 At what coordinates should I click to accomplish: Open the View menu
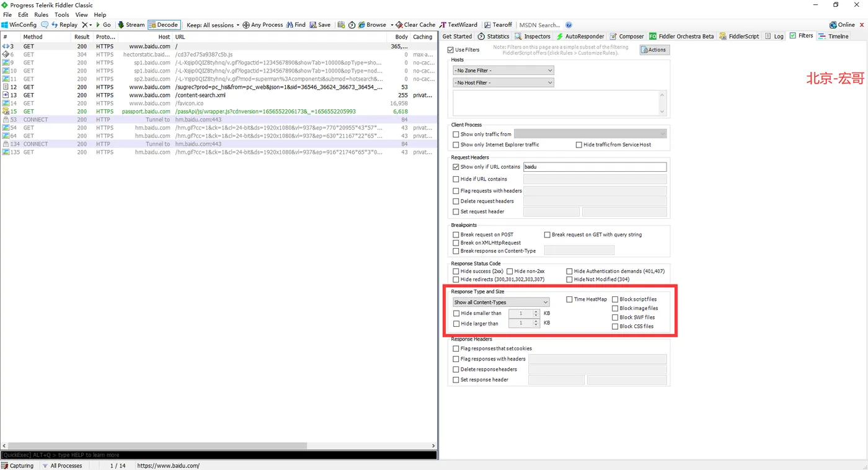pyautogui.click(x=81, y=14)
